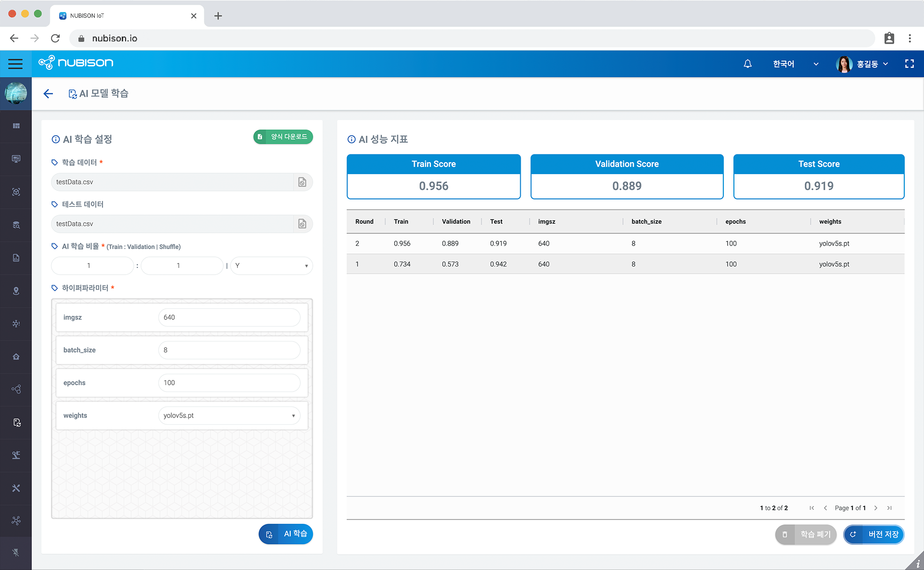The width and height of the screenshot is (924, 570).
Task: Open the weights yolov5s.pt dropdown
Action: [229, 416]
